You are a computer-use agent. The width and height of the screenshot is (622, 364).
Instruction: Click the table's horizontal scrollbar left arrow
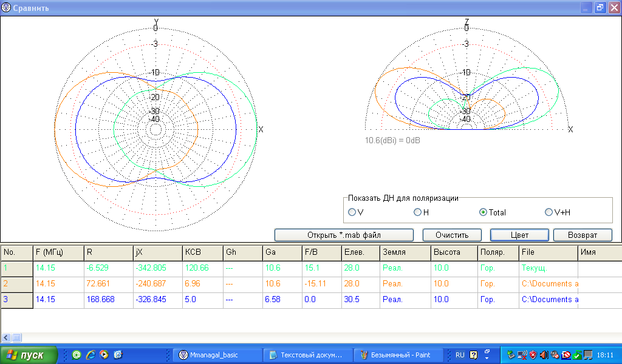5,337
